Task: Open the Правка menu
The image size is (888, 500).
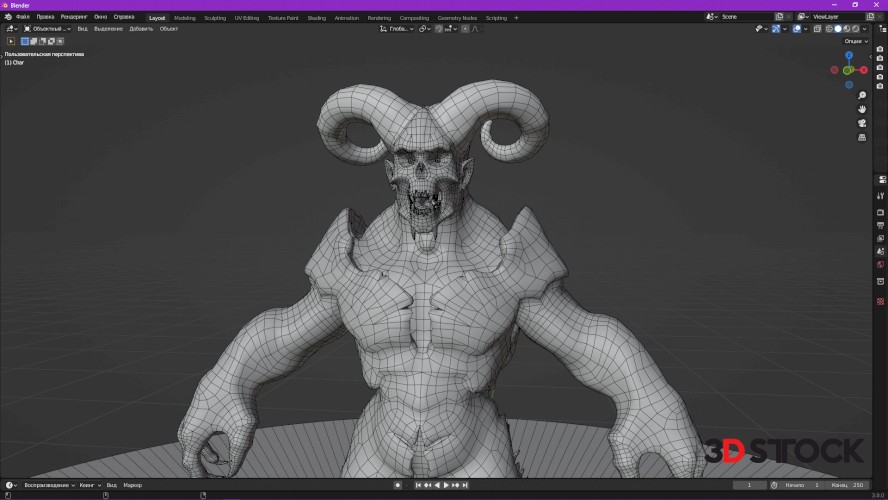Action: click(x=45, y=17)
